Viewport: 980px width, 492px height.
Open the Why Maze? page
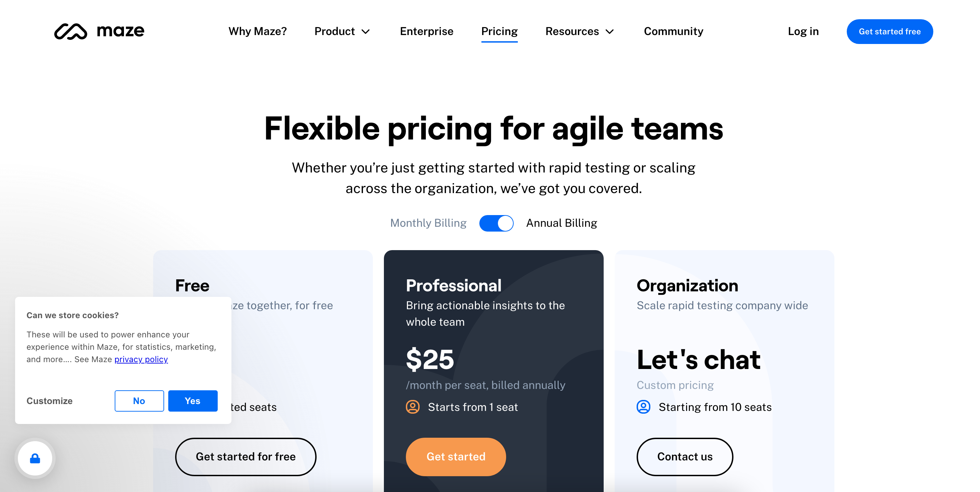pos(258,31)
